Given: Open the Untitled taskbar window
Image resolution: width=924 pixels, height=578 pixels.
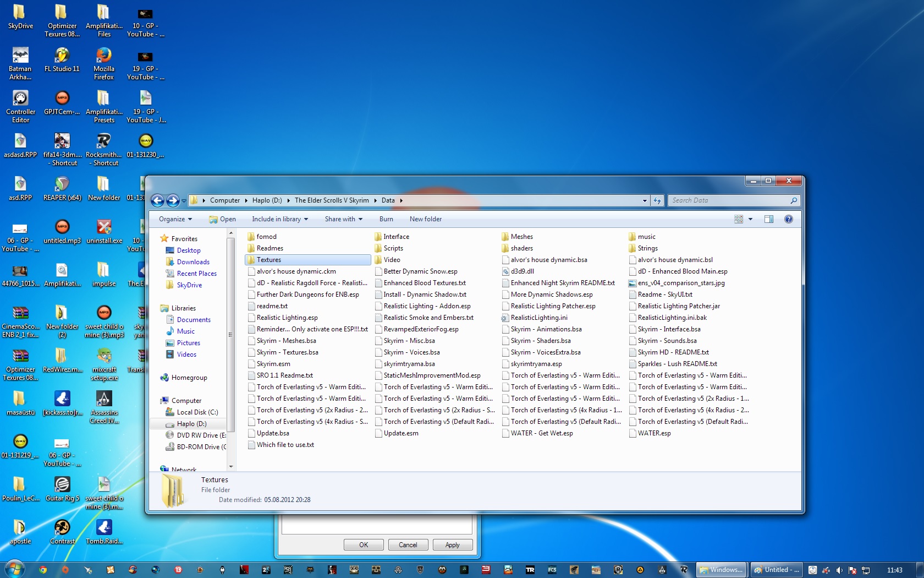Looking at the screenshot, I should point(776,570).
